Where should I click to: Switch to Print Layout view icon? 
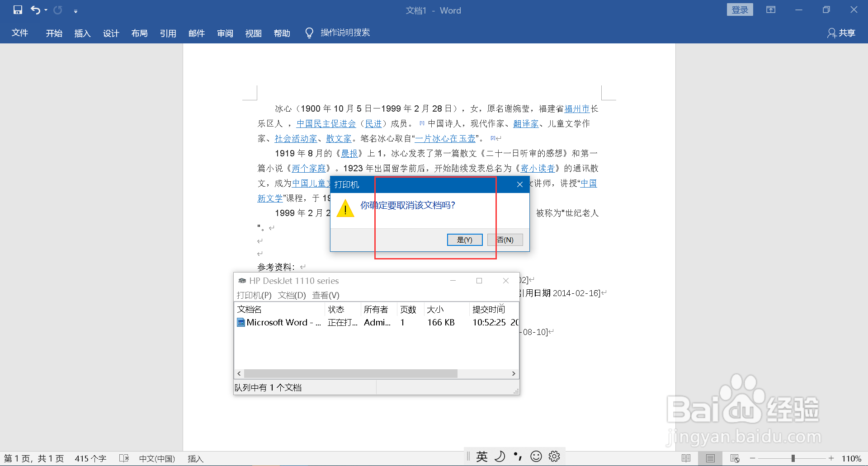[x=710, y=458]
